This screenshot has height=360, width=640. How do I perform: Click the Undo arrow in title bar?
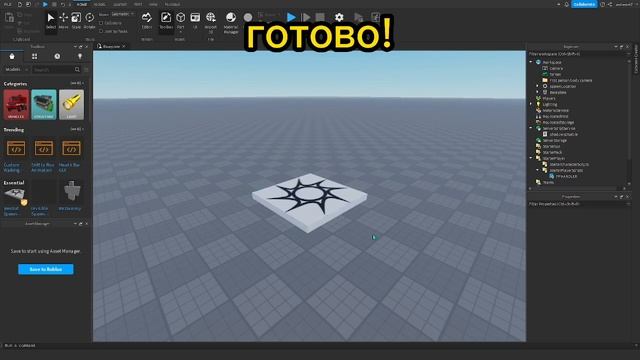[63, 4]
